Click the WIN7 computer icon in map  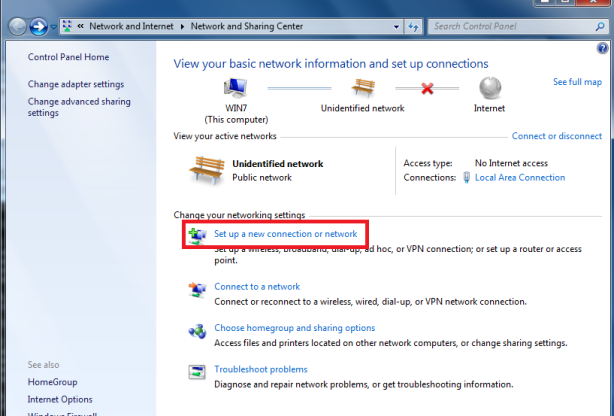(235, 87)
